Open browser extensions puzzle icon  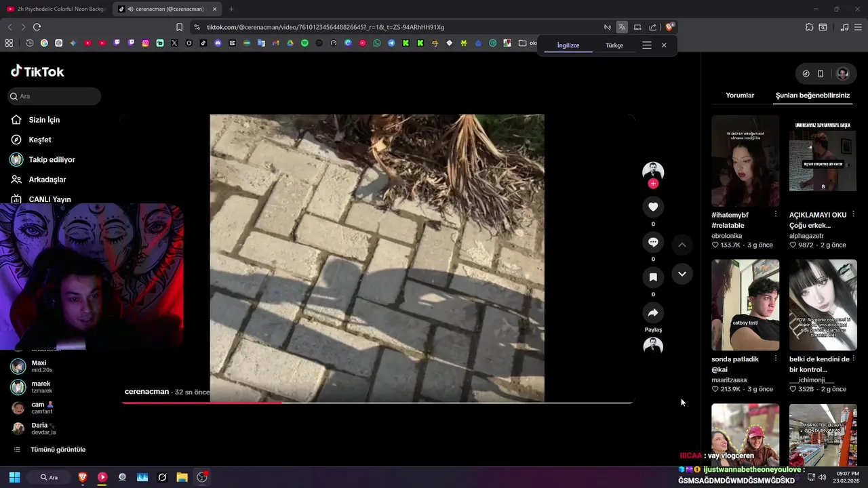coord(809,27)
